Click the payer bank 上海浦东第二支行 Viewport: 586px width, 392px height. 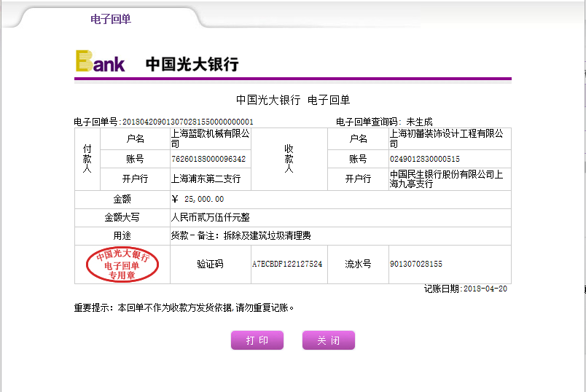(x=206, y=179)
